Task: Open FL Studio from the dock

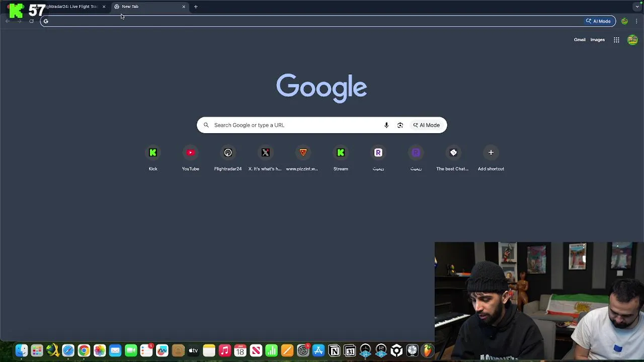Action: tap(428, 350)
